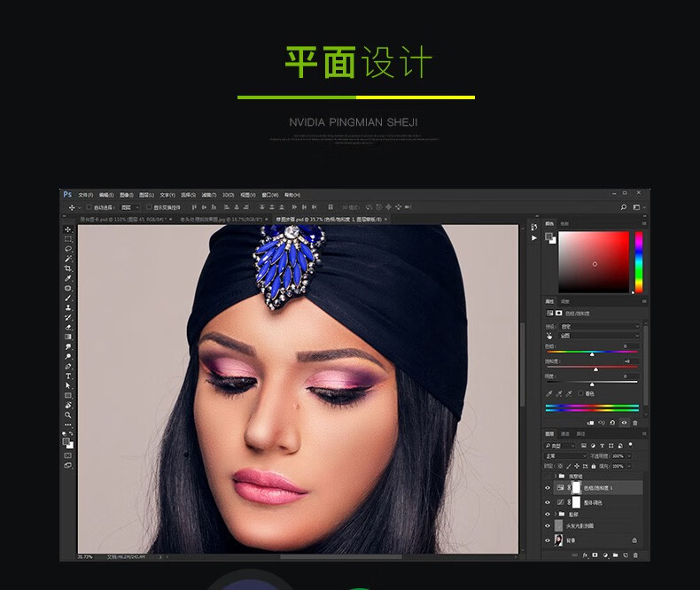Select the Path Selection tool
The width and height of the screenshot is (700, 590).
click(x=68, y=385)
